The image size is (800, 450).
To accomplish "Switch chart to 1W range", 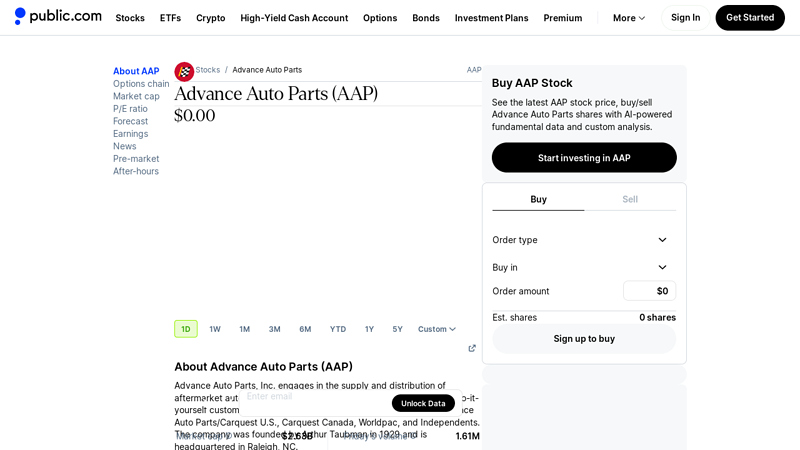I will click(x=215, y=329).
